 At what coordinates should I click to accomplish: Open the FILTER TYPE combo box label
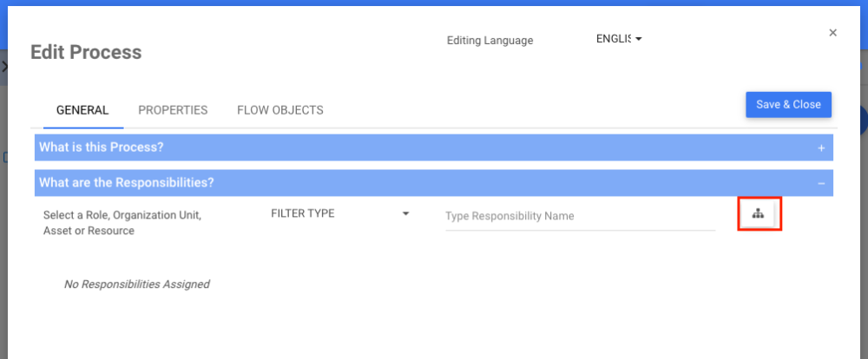pyautogui.click(x=303, y=213)
